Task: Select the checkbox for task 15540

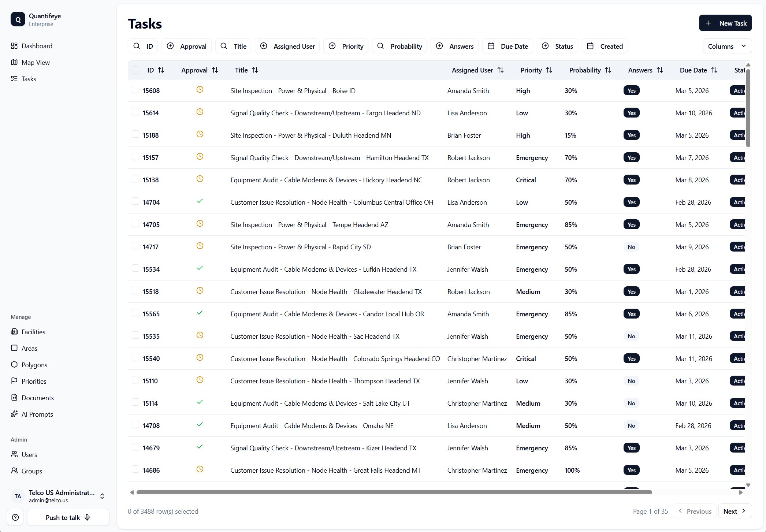Action: pos(135,358)
